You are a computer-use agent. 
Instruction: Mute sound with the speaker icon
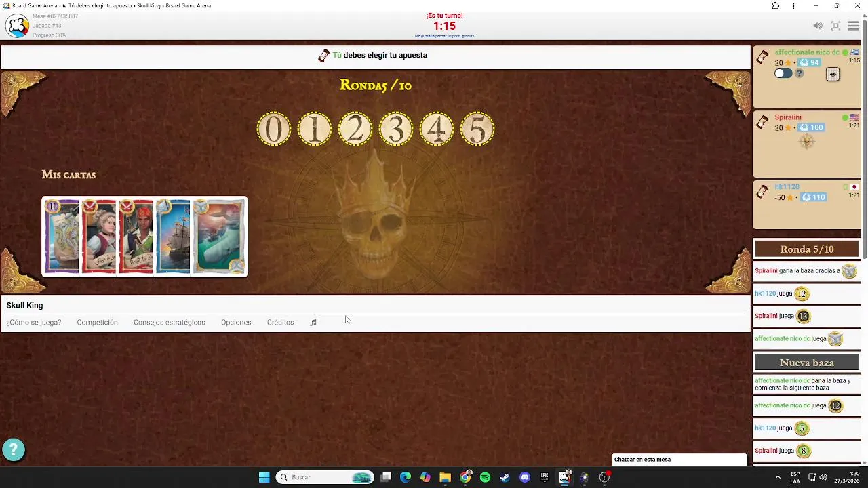click(x=818, y=26)
